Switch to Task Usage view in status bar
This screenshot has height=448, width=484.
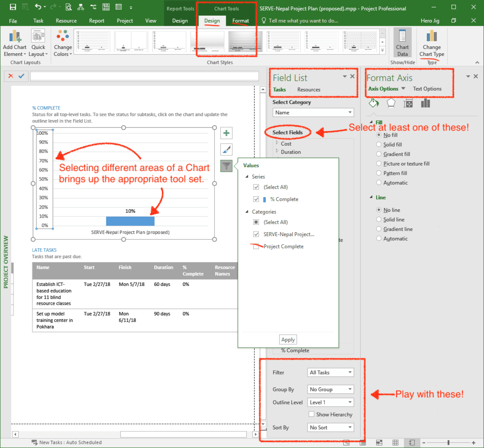coord(363,443)
